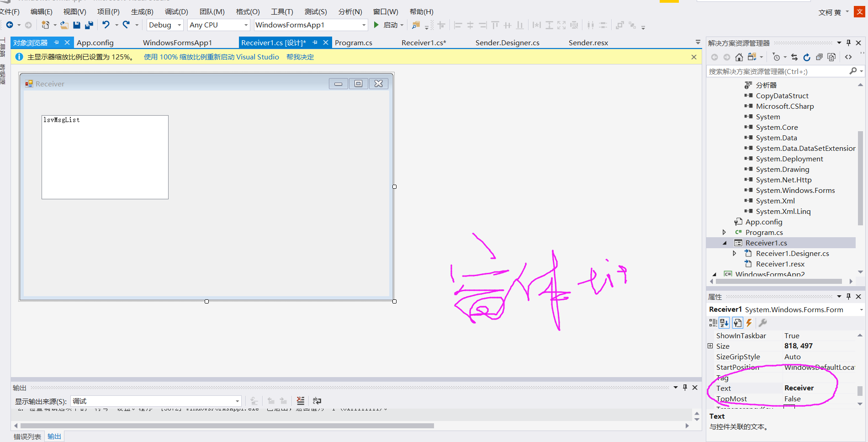Image resolution: width=868 pixels, height=442 pixels.
Task: Select the System.Windows.Forms reference
Action: pos(795,190)
